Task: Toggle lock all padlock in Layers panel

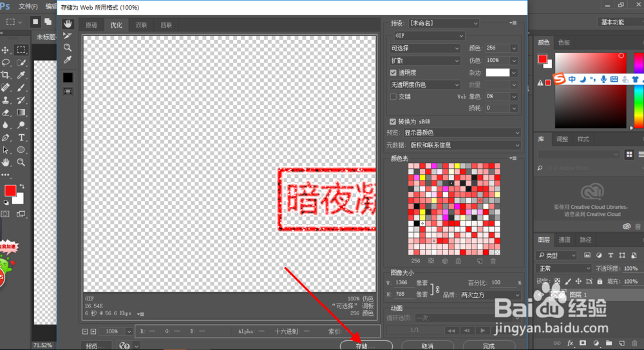Action: pos(600,282)
